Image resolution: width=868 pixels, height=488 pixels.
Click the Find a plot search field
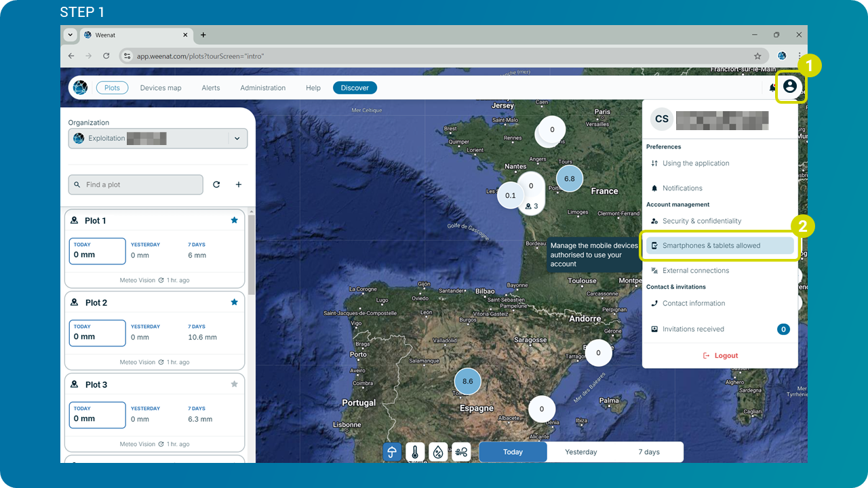[136, 184]
